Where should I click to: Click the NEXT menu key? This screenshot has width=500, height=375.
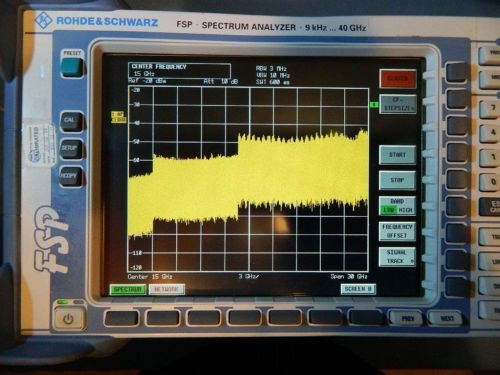(446, 318)
